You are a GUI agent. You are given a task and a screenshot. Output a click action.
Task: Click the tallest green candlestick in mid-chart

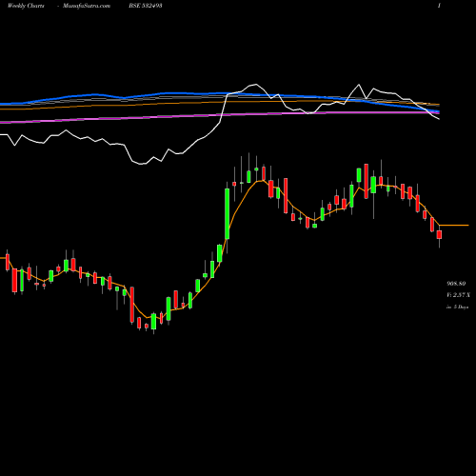(228, 214)
